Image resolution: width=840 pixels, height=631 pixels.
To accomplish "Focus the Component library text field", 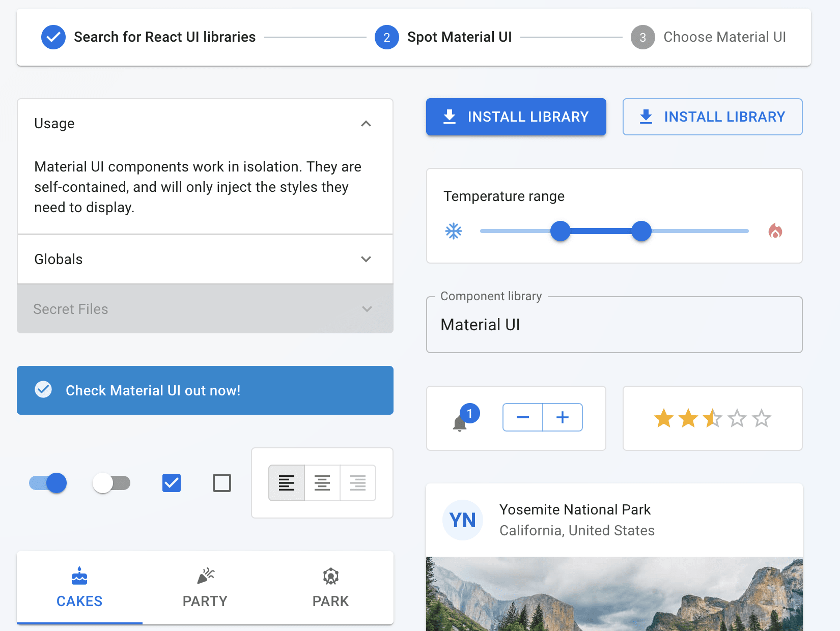I will tap(614, 325).
